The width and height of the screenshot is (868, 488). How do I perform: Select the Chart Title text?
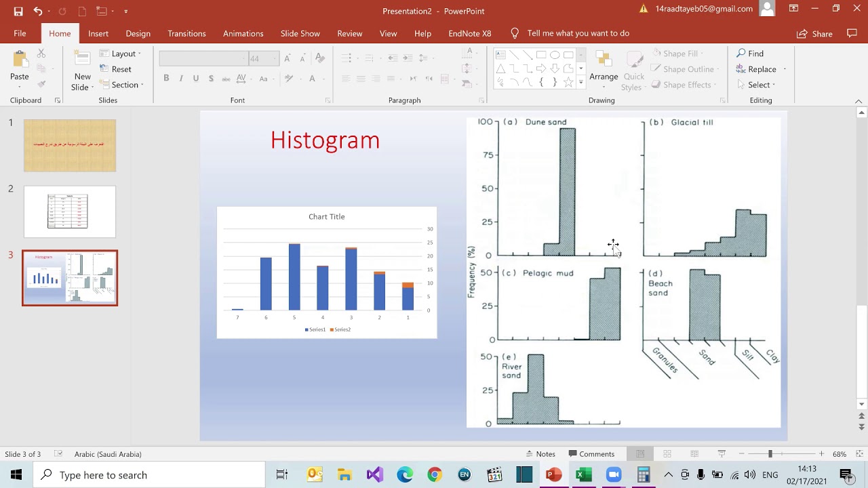[327, 217]
